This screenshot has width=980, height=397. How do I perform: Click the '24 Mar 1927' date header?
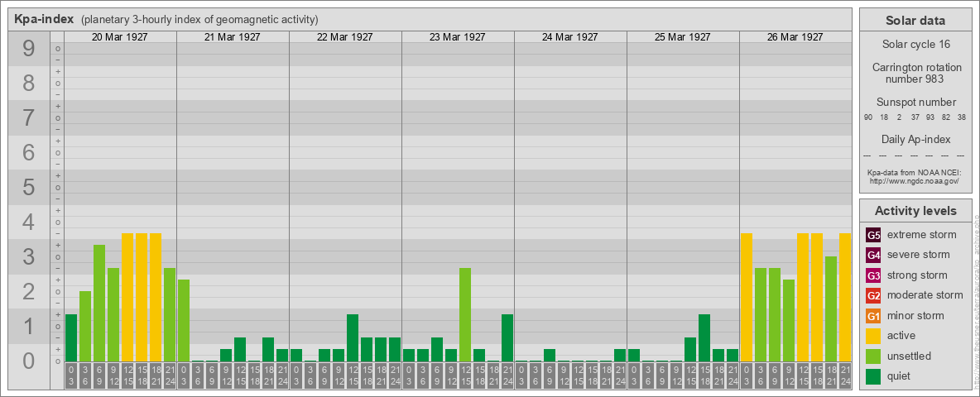570,37
